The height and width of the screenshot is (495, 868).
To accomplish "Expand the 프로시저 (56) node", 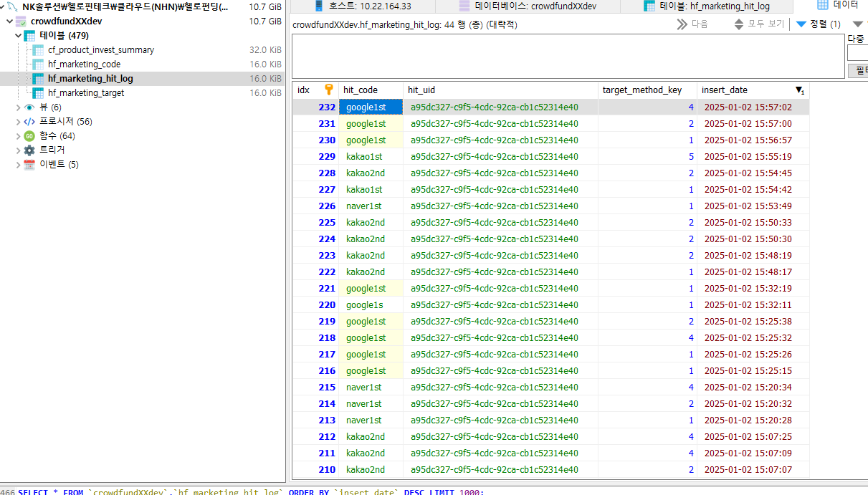I will click(18, 122).
